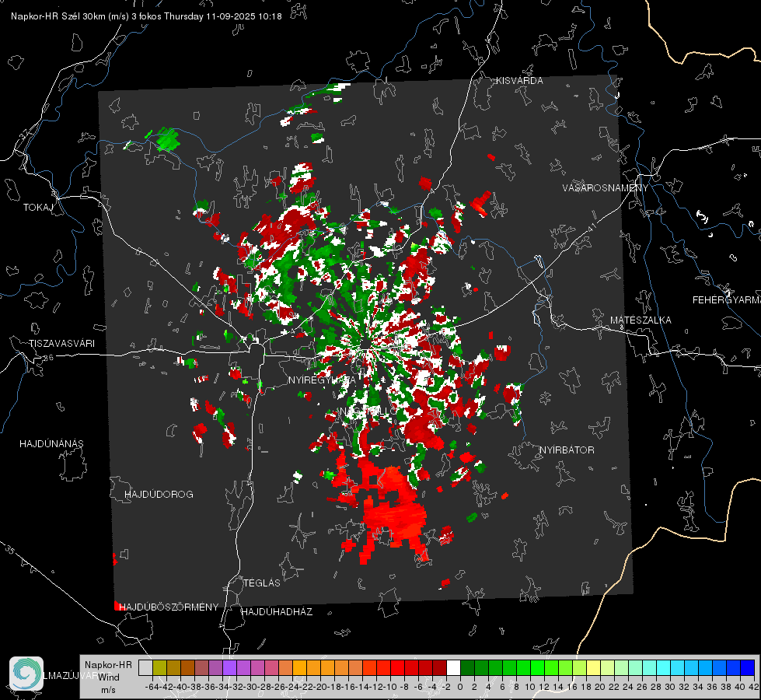Click the green echo patch northwest near Tokaj
This screenshot has width=761, height=700.
(x=167, y=139)
